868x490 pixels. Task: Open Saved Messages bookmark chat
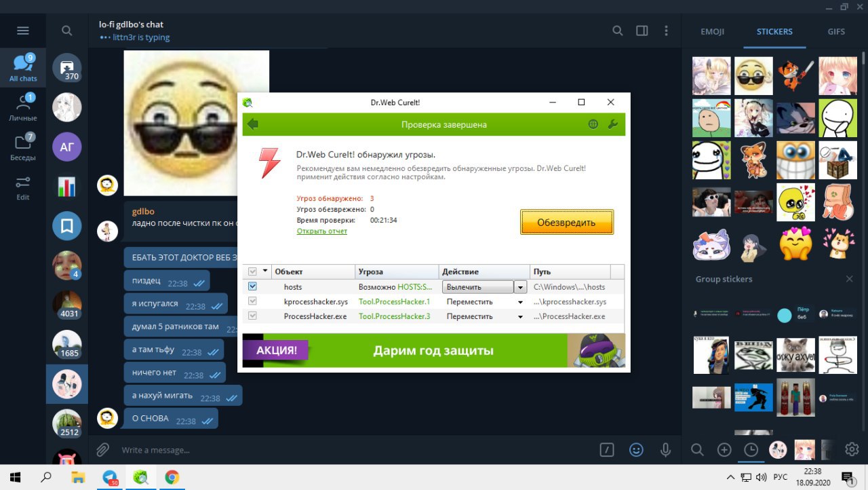pos(67,226)
